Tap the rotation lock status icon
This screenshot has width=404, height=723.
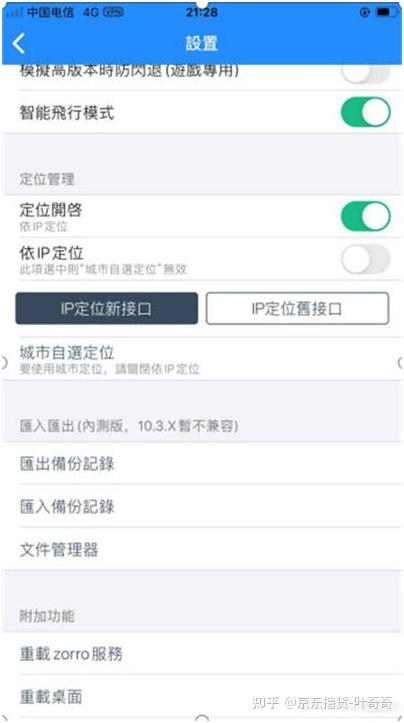(x=364, y=12)
